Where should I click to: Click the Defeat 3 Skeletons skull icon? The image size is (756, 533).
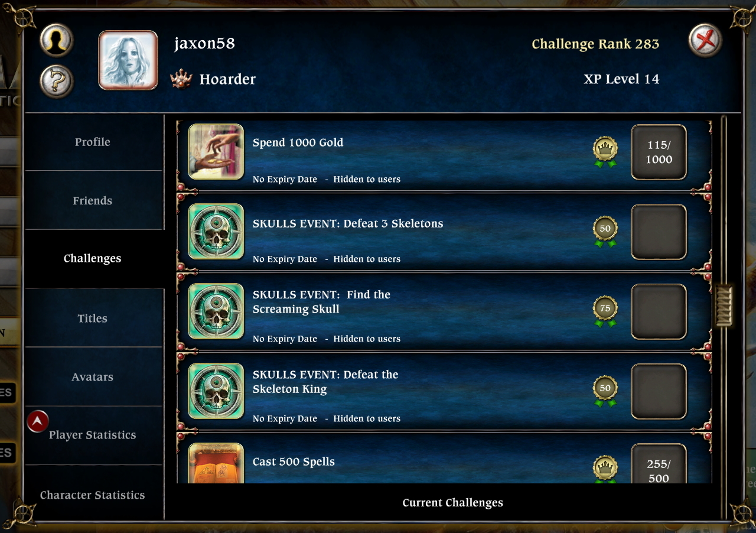coord(216,231)
